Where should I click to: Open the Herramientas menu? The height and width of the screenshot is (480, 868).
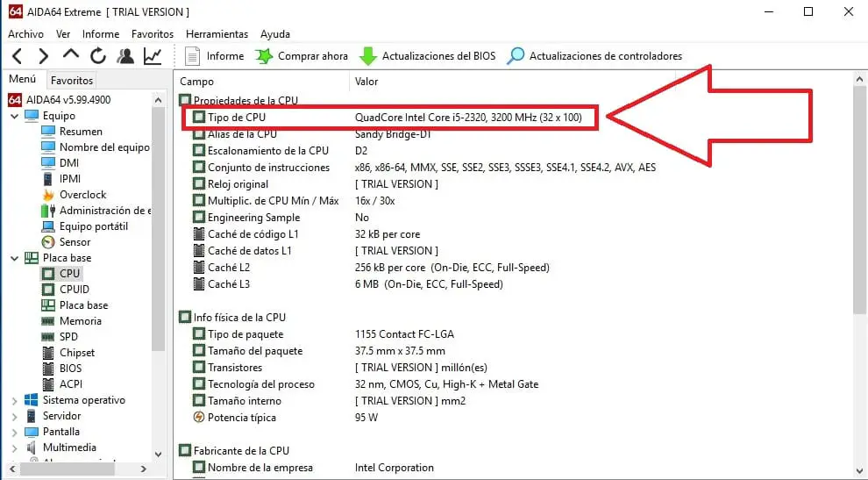click(x=217, y=34)
